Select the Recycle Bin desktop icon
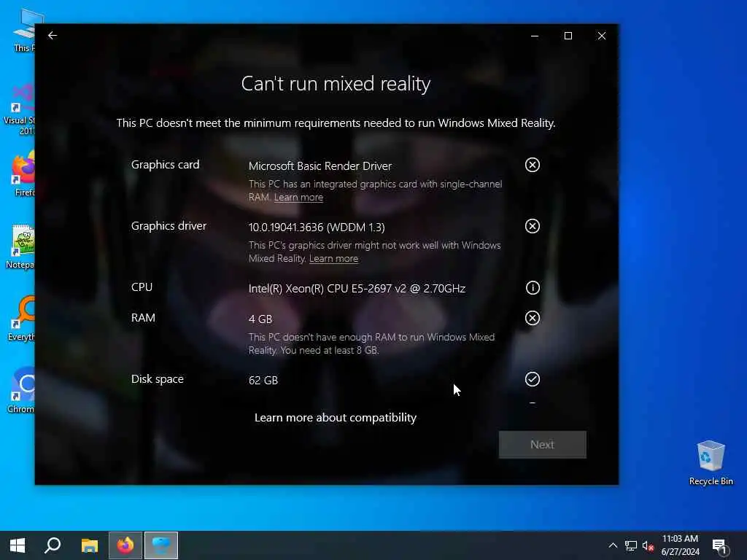Image resolution: width=747 pixels, height=560 pixels. (x=711, y=462)
